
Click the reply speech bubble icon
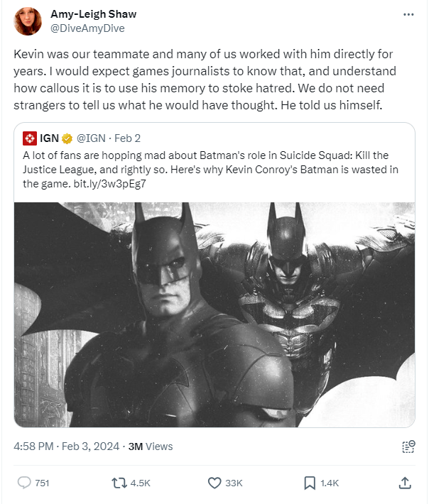tap(25, 483)
